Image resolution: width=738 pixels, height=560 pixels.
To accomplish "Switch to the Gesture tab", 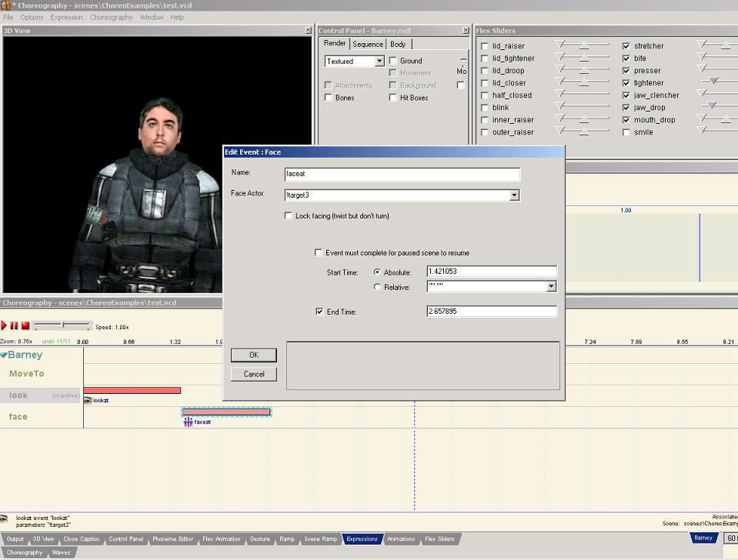I will (260, 538).
